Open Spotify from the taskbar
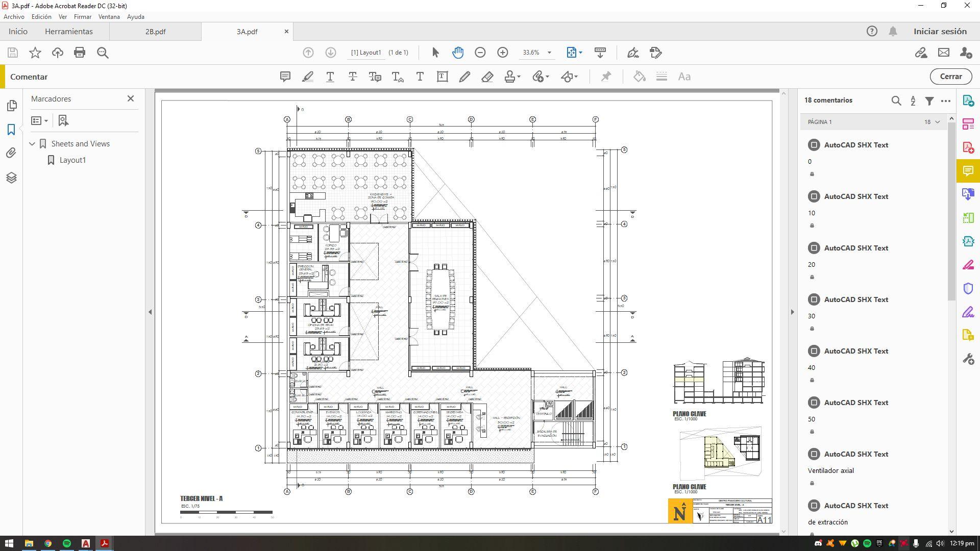Image resolution: width=980 pixels, height=551 pixels. pos(67,543)
